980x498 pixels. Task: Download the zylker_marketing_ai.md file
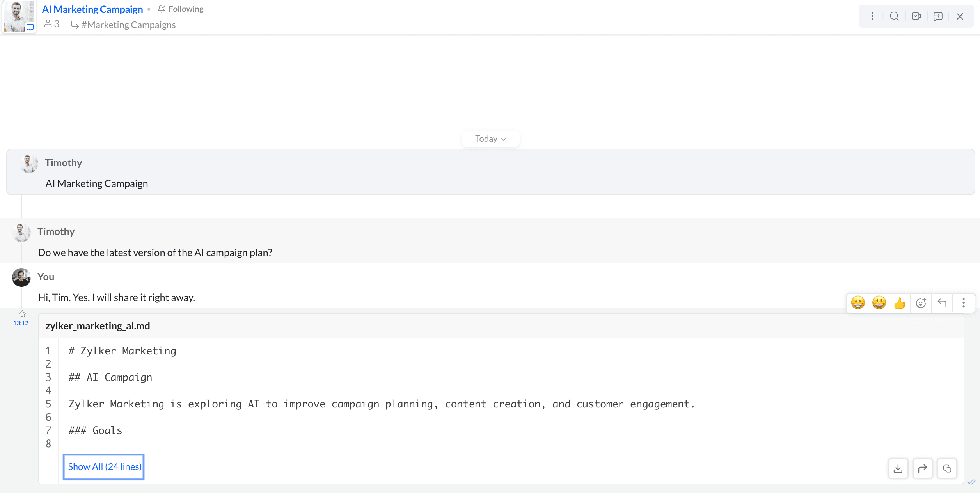click(x=898, y=468)
